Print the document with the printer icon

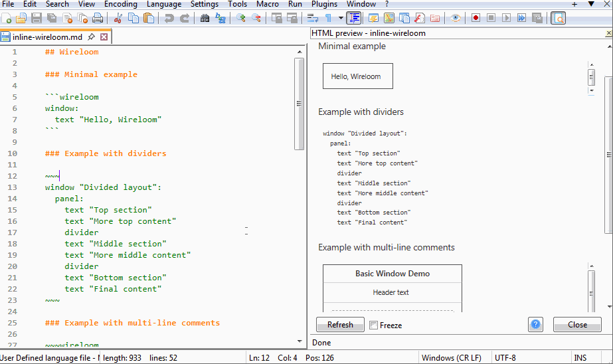click(x=98, y=18)
